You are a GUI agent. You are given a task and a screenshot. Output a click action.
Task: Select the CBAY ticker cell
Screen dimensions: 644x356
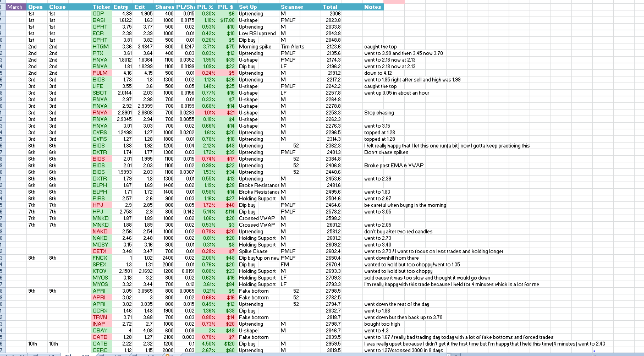coord(101,331)
